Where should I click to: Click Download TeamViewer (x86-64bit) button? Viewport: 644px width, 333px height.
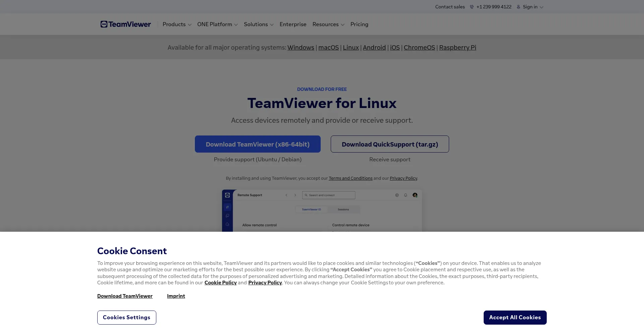pyautogui.click(x=258, y=144)
